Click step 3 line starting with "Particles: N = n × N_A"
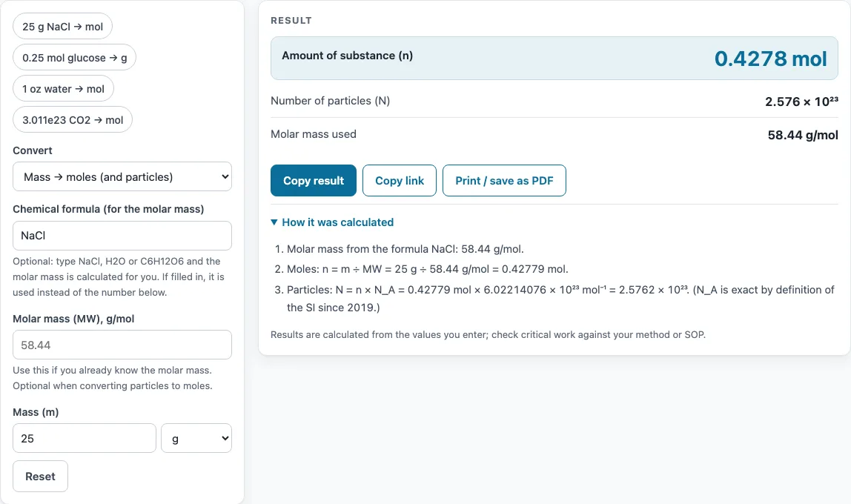The image size is (851, 504). [x=560, y=299]
